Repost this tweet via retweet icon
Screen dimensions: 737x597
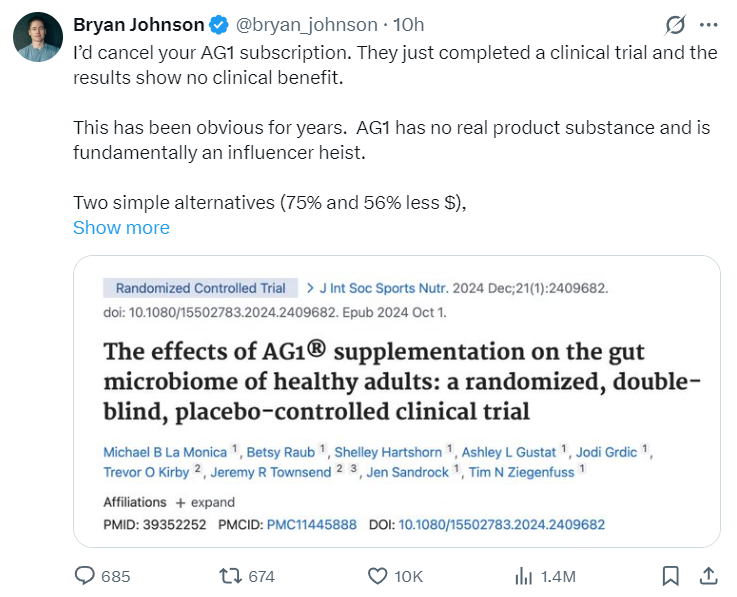(x=228, y=576)
